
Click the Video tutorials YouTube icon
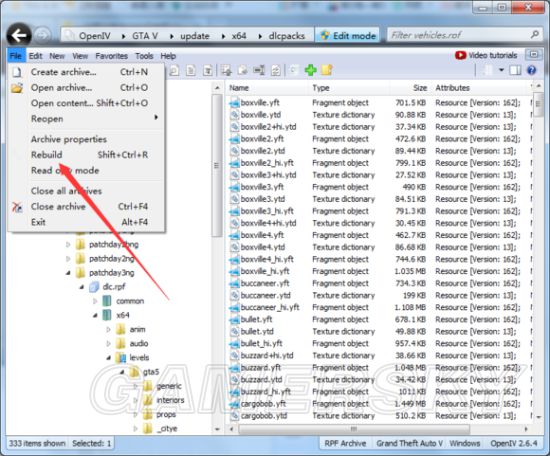(460, 55)
